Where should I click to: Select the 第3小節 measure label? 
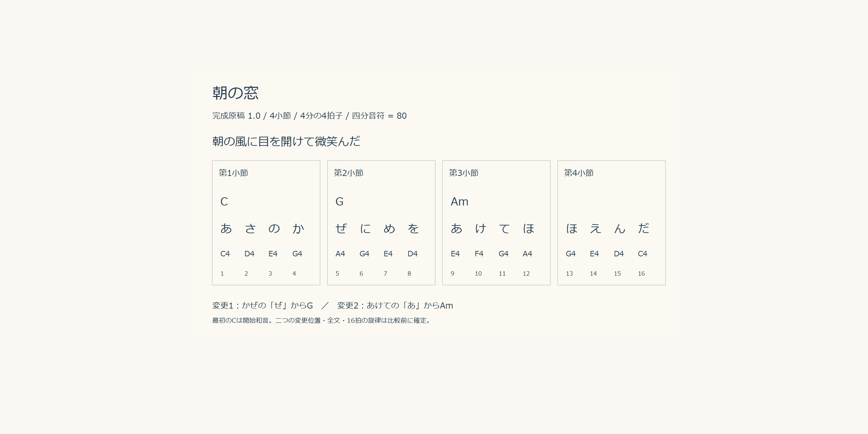[463, 173]
